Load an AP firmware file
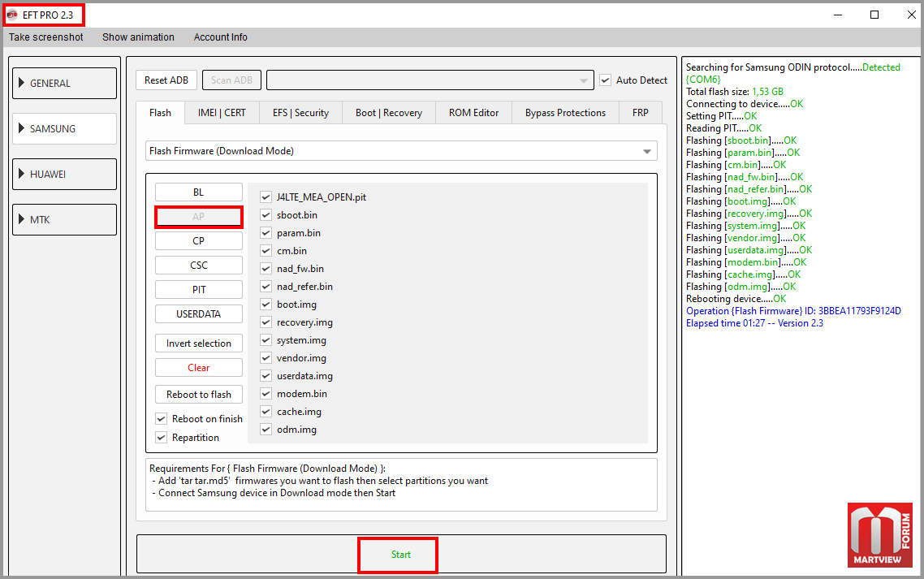 coord(199,216)
